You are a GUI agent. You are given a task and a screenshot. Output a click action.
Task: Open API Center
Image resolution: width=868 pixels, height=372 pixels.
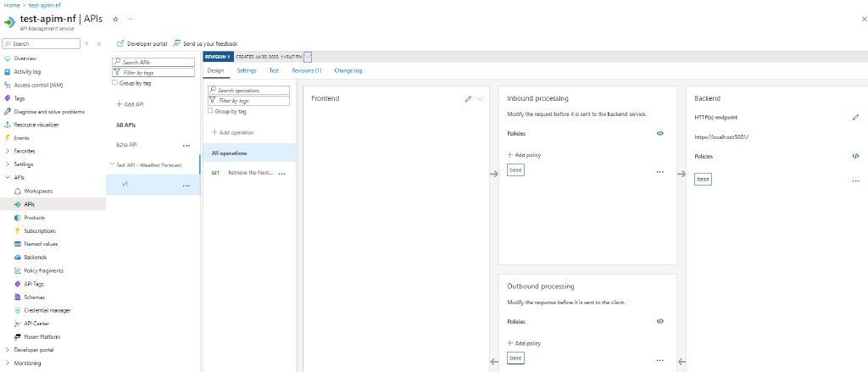coord(36,324)
